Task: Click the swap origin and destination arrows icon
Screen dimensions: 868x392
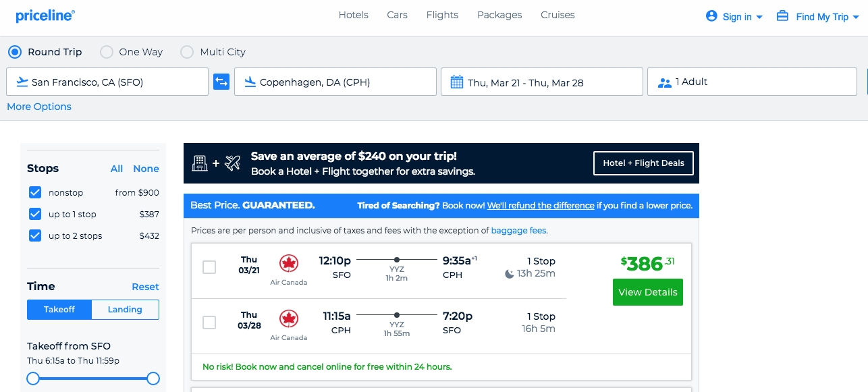Action: (x=221, y=82)
